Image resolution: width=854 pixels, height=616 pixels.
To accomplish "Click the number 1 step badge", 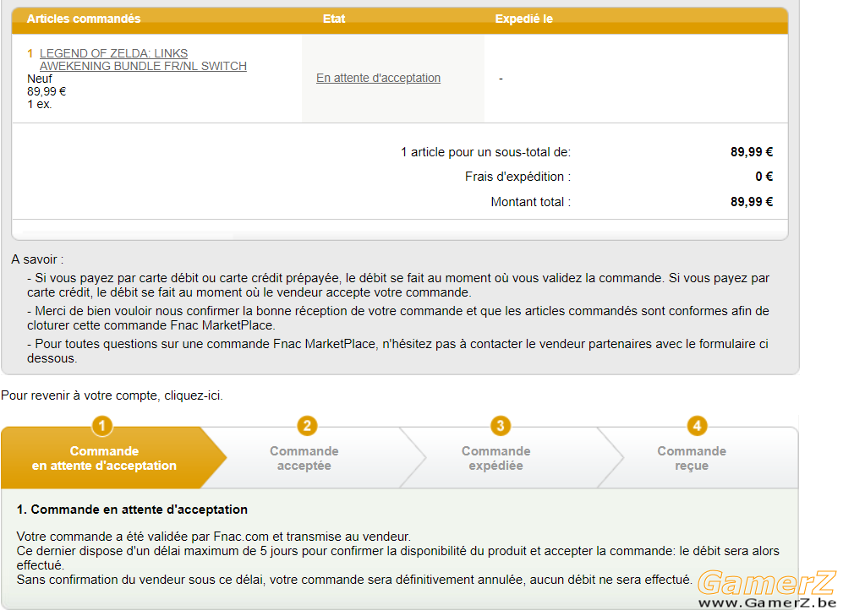I will click(x=101, y=426).
